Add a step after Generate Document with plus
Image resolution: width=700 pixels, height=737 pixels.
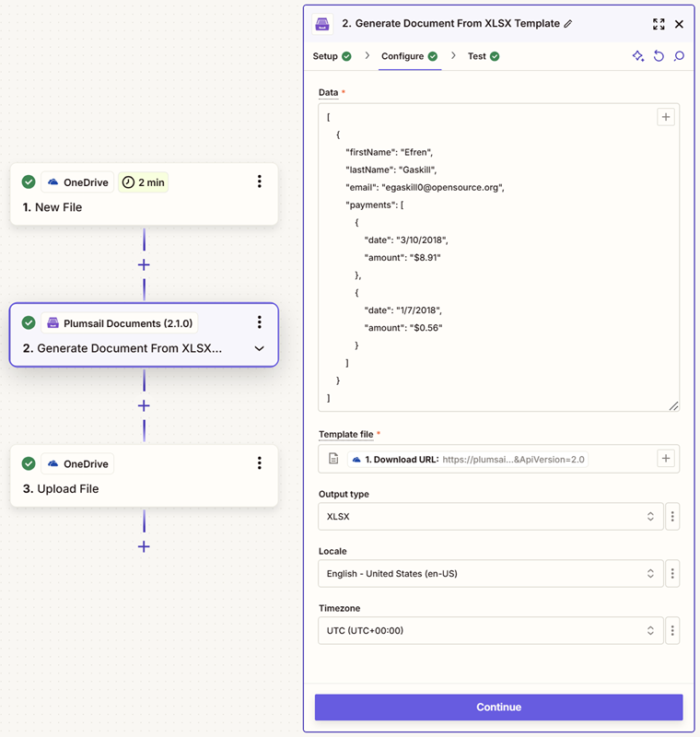144,405
